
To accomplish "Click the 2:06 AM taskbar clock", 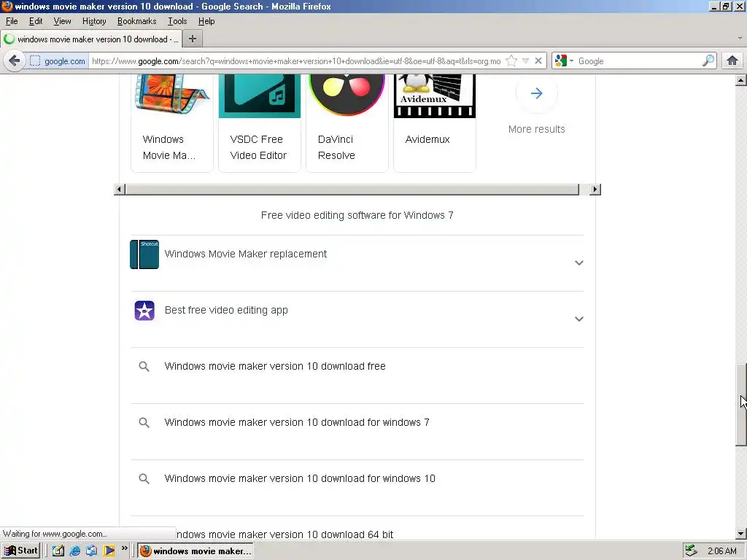I will click(x=721, y=551).
